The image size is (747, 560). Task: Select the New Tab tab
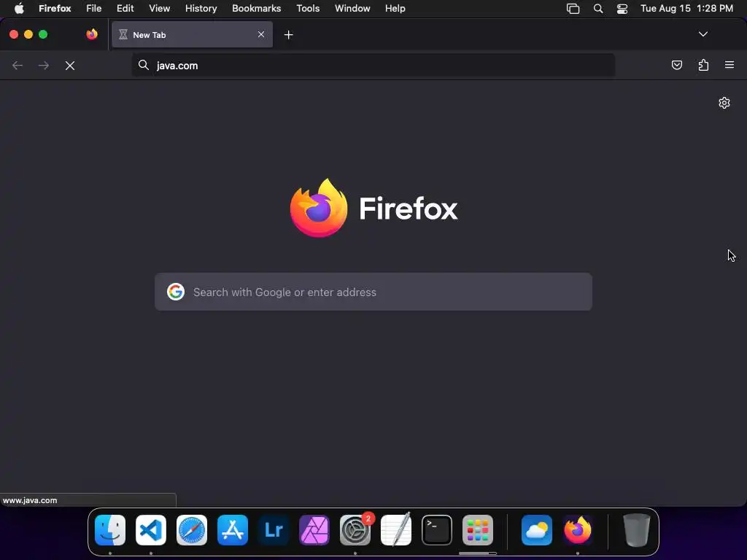click(192, 34)
